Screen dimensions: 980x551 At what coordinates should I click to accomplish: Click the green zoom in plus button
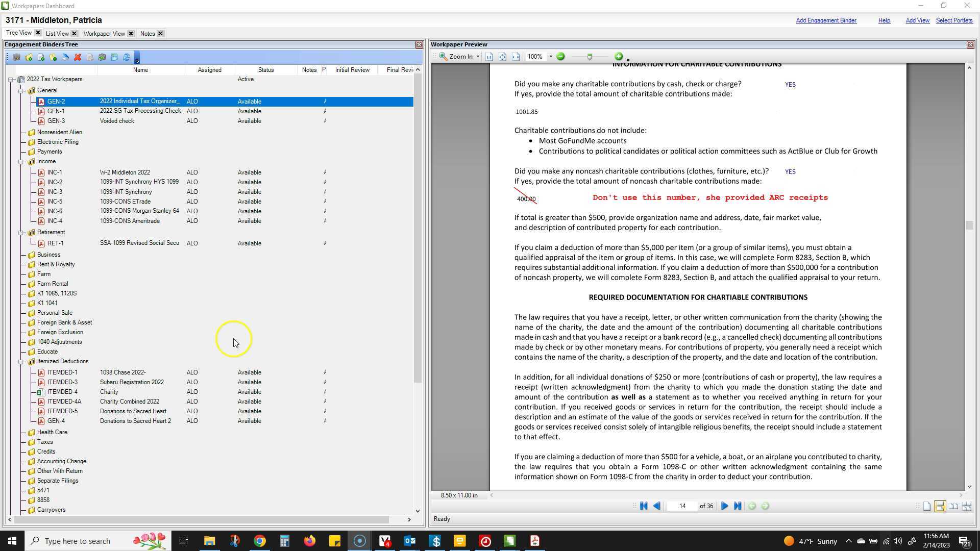click(x=619, y=57)
